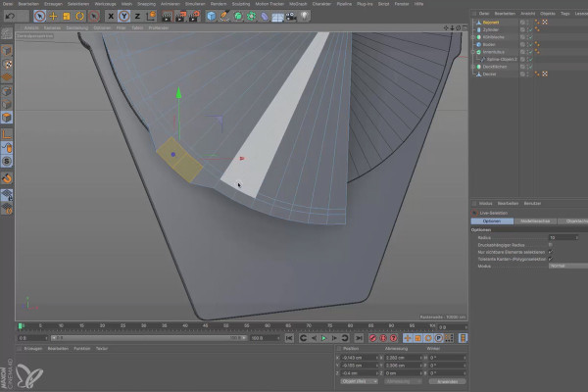Open the spline pen tool

coord(224,16)
